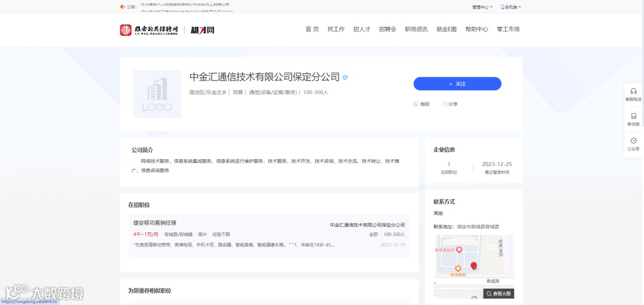Click the contact name 周瑜

pyautogui.click(x=438, y=213)
